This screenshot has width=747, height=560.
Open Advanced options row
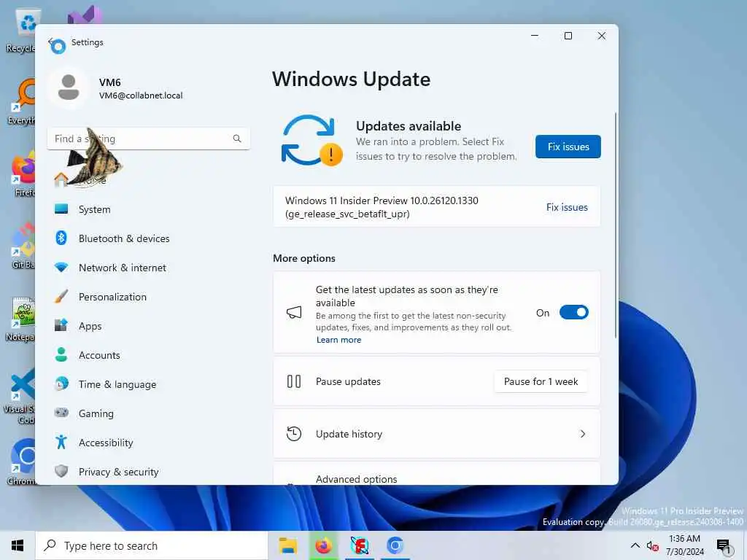436,474
